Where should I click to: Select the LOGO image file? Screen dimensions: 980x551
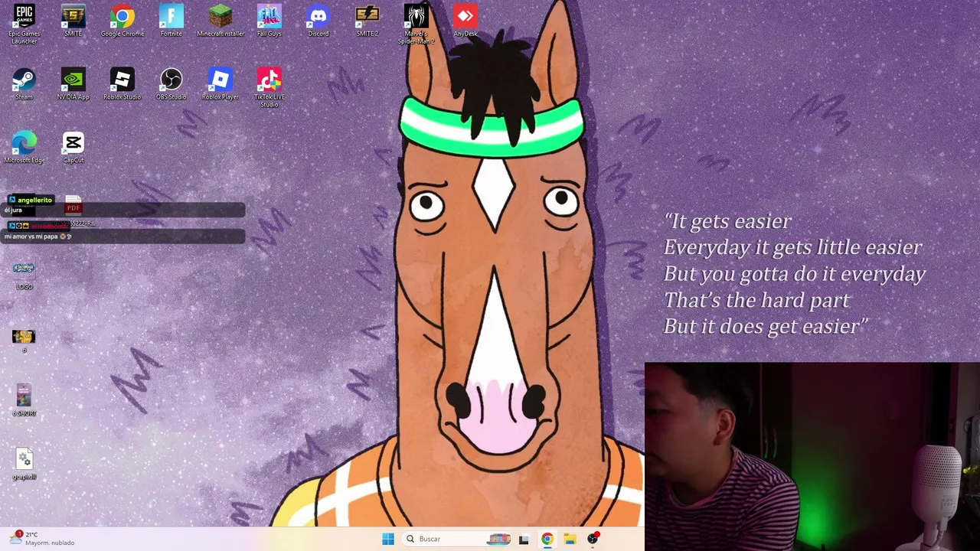(24, 275)
